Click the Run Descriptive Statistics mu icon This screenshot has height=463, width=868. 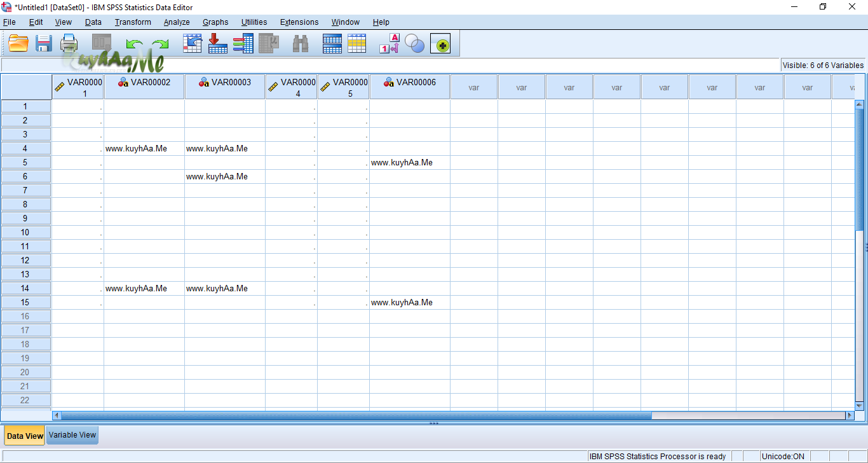click(269, 43)
